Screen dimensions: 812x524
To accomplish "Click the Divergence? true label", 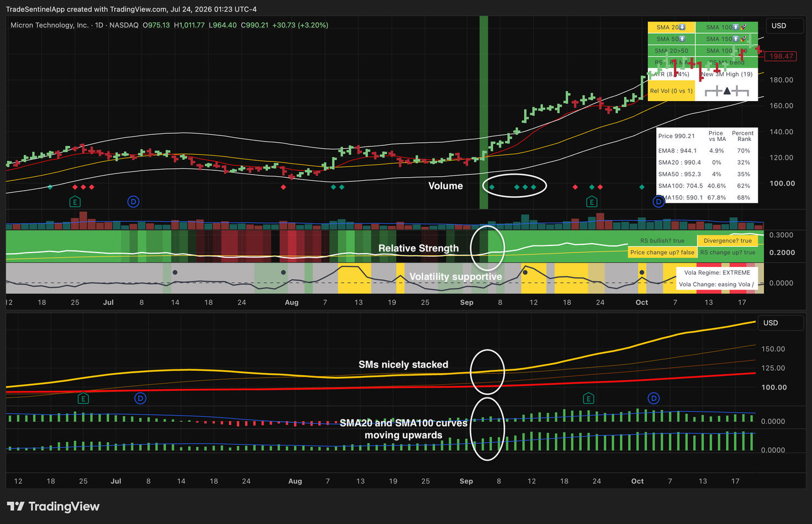I will (x=727, y=240).
